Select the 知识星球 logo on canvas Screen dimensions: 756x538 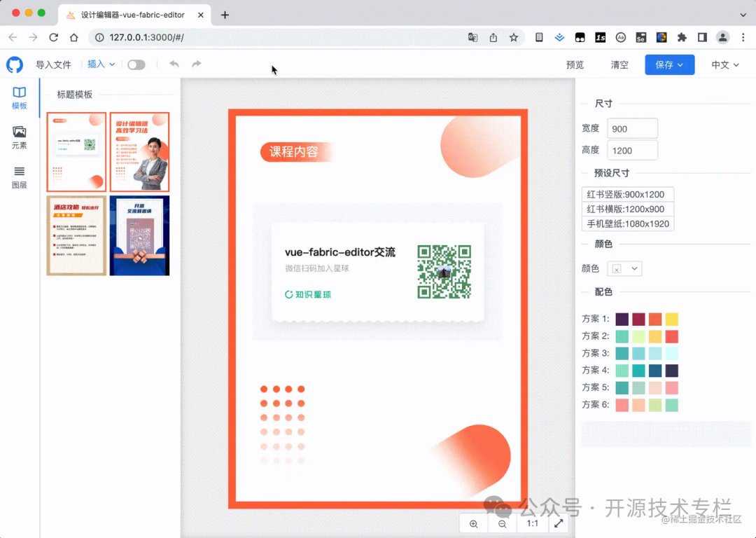point(307,294)
